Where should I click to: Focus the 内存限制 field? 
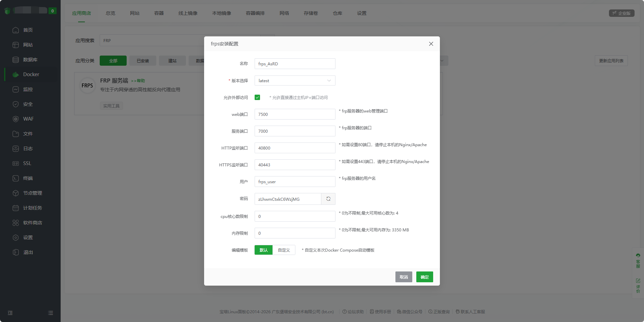tap(295, 233)
